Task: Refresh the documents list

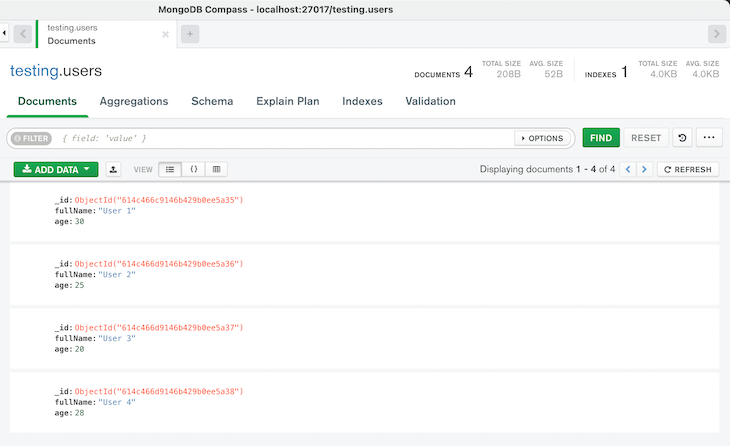Action: [688, 169]
